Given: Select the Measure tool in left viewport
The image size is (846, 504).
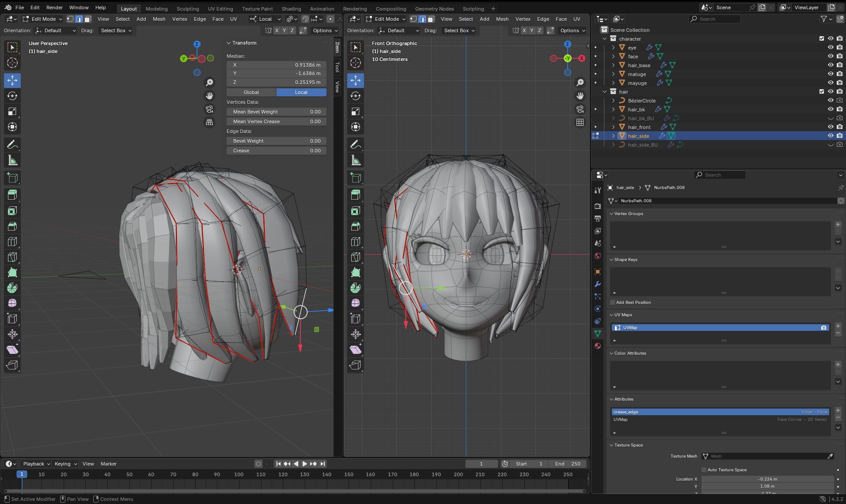Looking at the screenshot, I should [x=12, y=160].
